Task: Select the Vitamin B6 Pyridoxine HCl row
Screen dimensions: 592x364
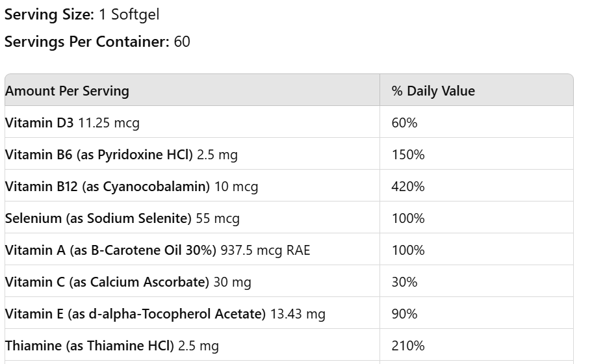Action: (x=122, y=155)
